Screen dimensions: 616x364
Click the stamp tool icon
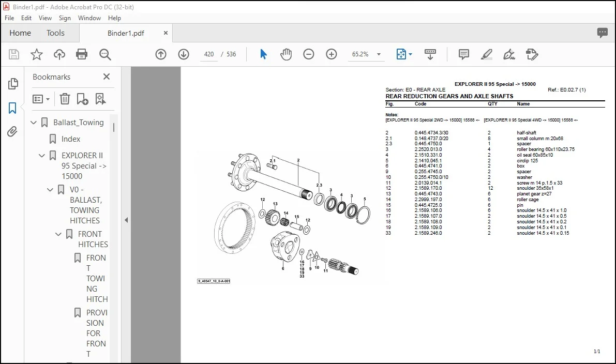point(532,54)
